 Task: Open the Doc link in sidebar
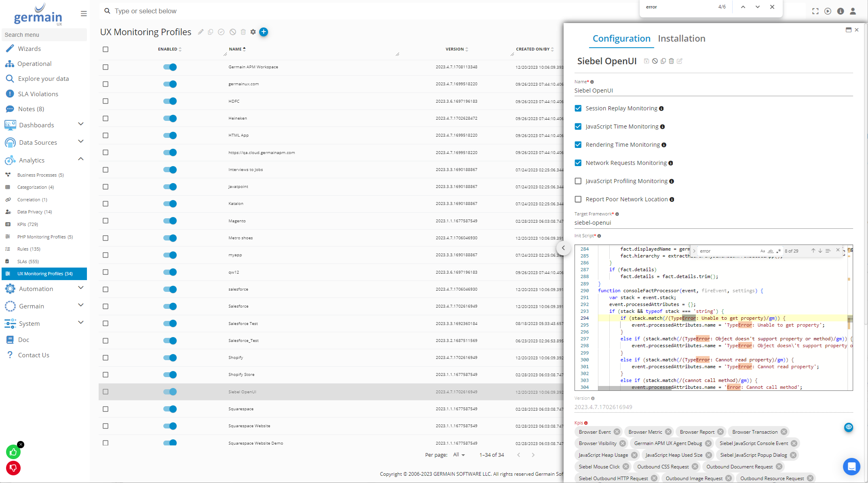[x=23, y=340]
